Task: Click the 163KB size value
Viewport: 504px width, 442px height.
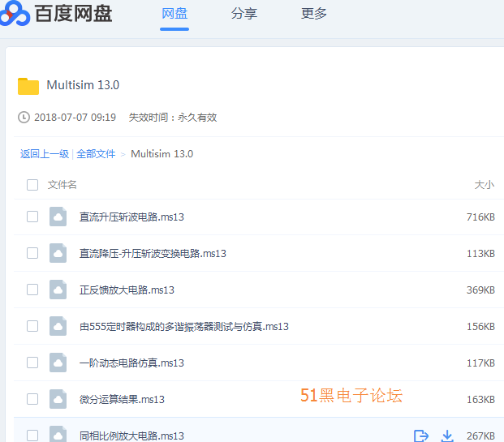Action: 480,400
